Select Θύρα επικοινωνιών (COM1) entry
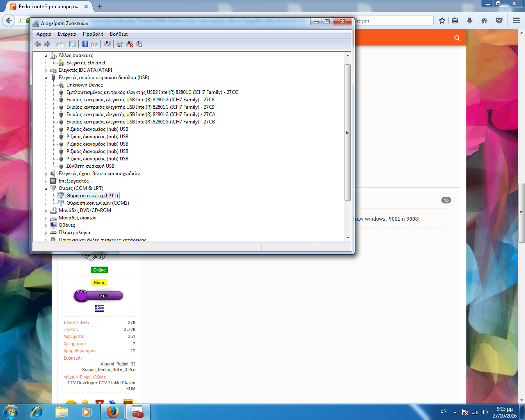This screenshot has width=525, height=420. tap(98, 203)
